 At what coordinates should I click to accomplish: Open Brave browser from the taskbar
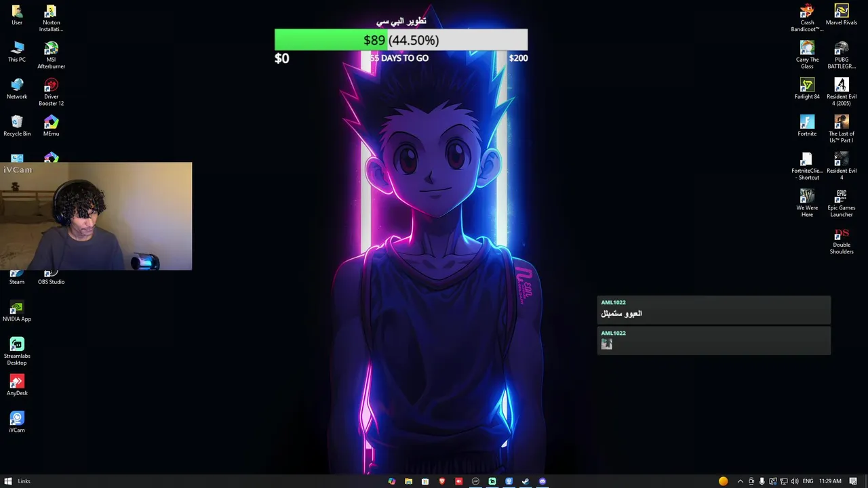pyautogui.click(x=442, y=481)
